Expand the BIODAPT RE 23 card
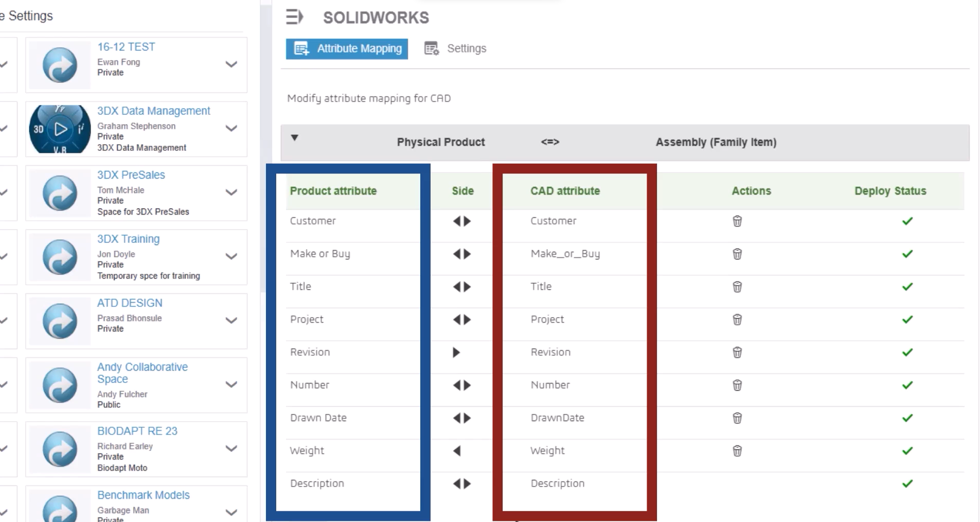The width and height of the screenshot is (980, 522). pyautogui.click(x=231, y=448)
